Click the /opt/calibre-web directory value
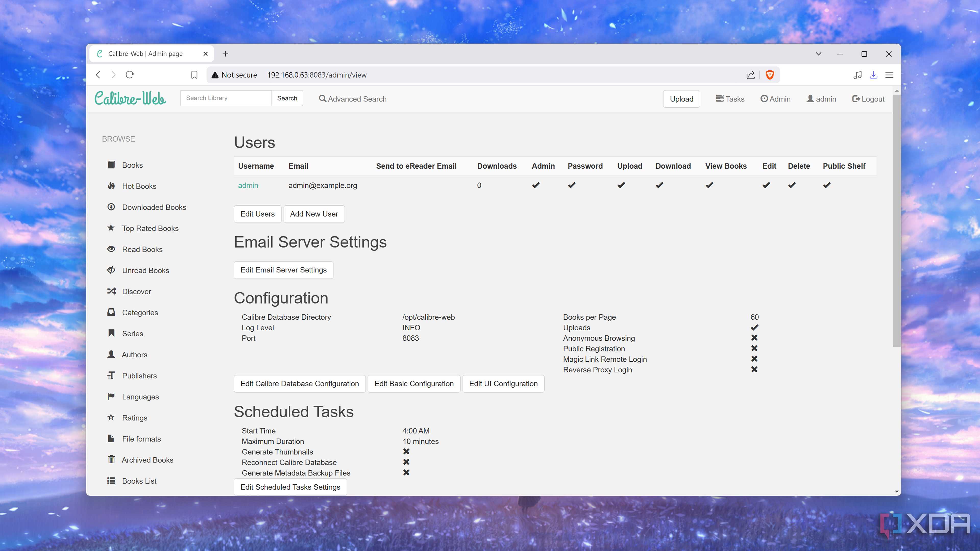This screenshot has width=980, height=551. (428, 317)
